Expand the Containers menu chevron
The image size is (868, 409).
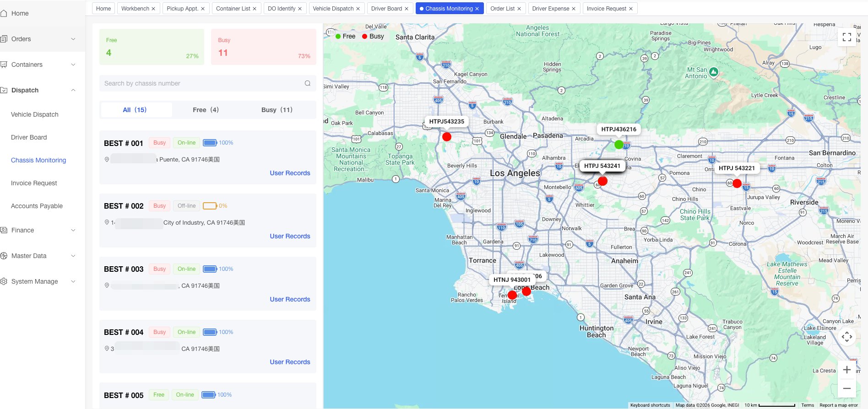pos(73,65)
